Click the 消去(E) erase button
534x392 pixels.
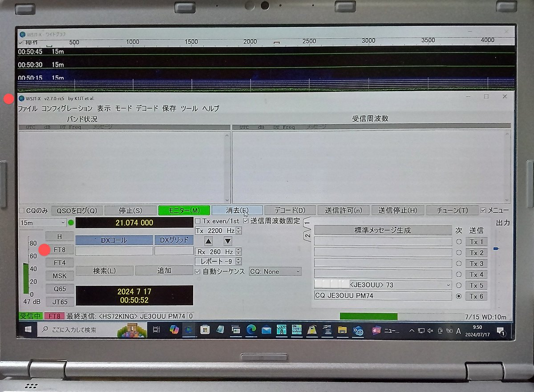pyautogui.click(x=237, y=210)
